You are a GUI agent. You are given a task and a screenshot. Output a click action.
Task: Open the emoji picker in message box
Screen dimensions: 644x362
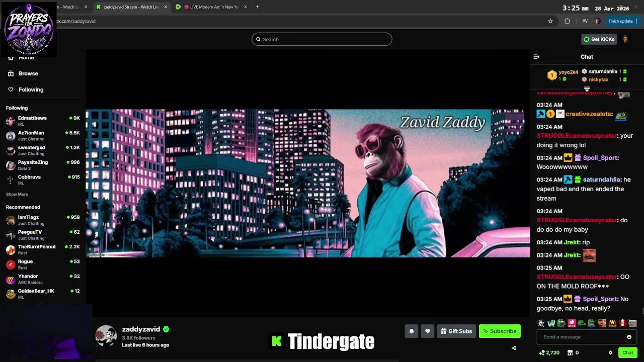click(629, 337)
